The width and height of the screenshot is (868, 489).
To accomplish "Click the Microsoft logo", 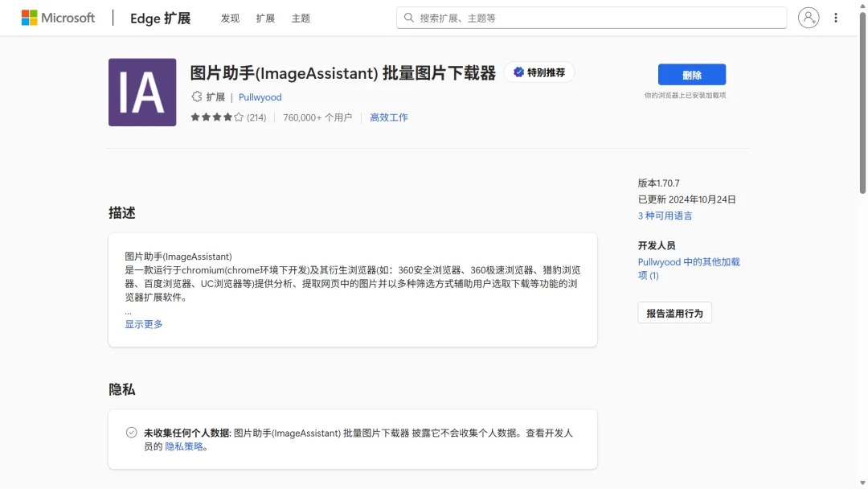I will [x=58, y=18].
